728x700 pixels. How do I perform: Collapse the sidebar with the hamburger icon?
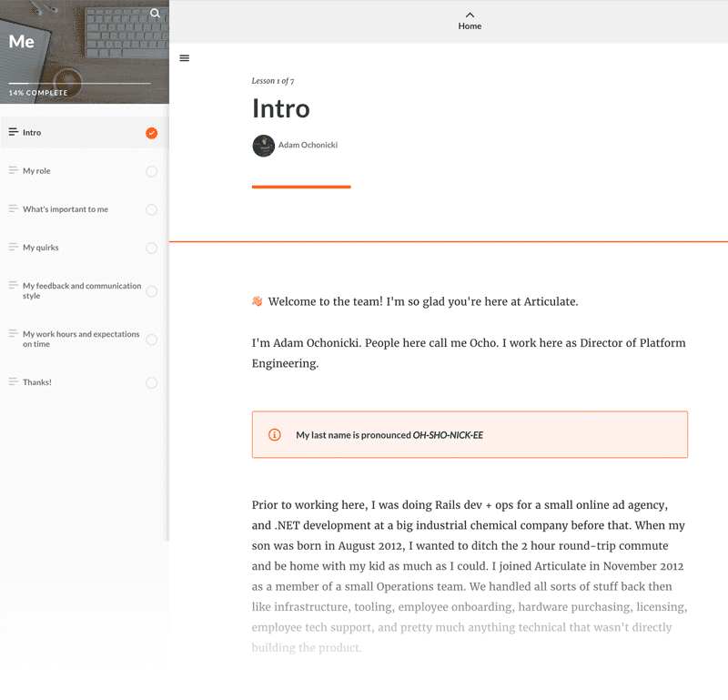click(x=185, y=58)
